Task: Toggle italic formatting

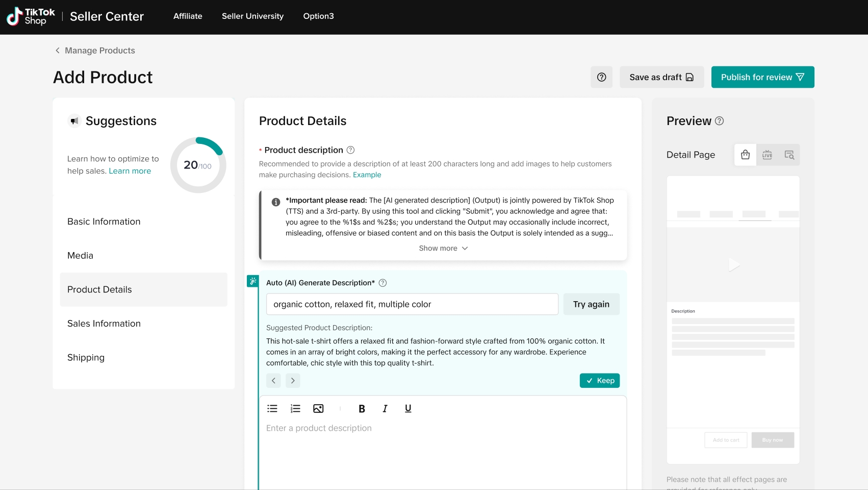Action: [385, 408]
